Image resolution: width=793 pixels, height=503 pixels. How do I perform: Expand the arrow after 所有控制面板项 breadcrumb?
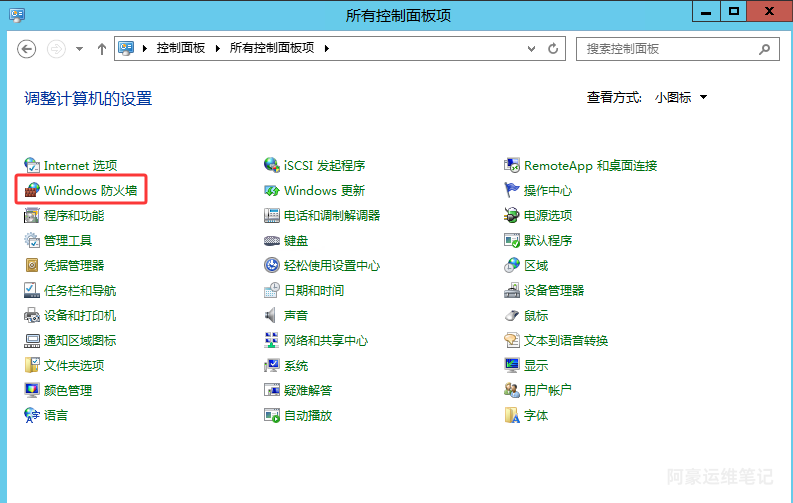[327, 49]
